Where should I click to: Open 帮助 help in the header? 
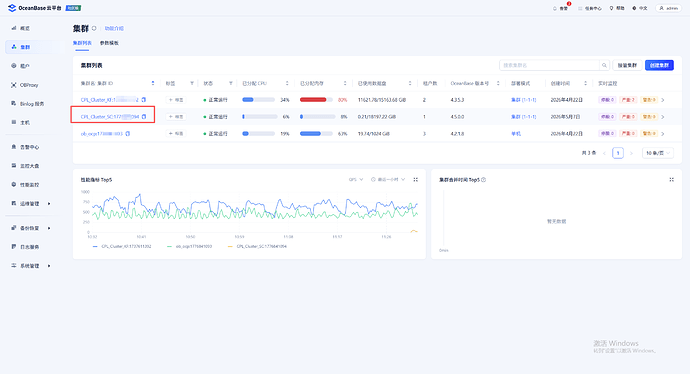point(617,8)
